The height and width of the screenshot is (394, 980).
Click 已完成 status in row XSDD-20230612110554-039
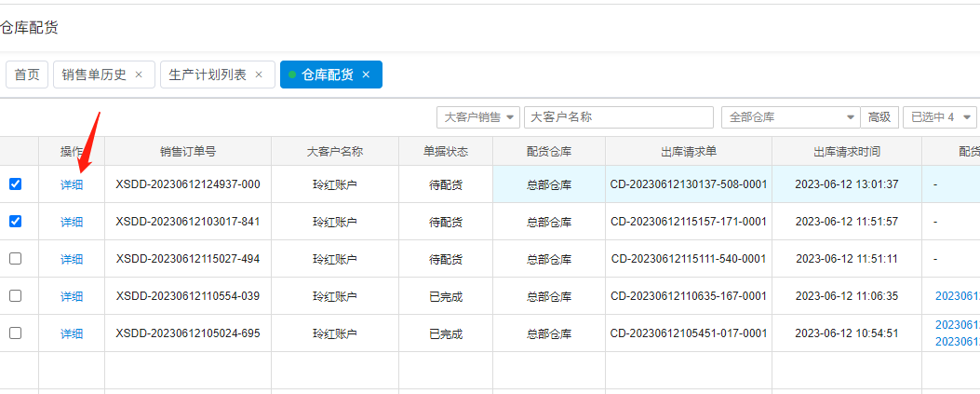coord(446,296)
